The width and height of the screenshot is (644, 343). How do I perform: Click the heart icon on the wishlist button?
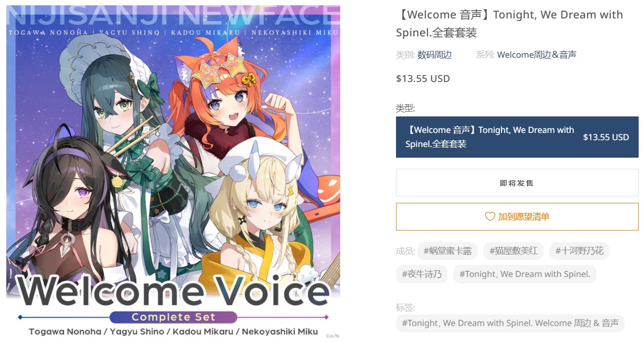(490, 216)
